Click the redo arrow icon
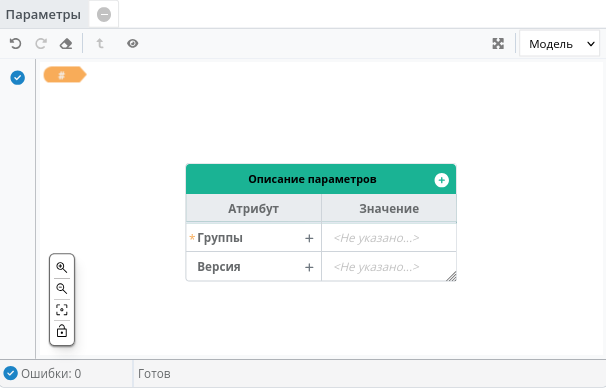The width and height of the screenshot is (606, 389). tap(41, 44)
